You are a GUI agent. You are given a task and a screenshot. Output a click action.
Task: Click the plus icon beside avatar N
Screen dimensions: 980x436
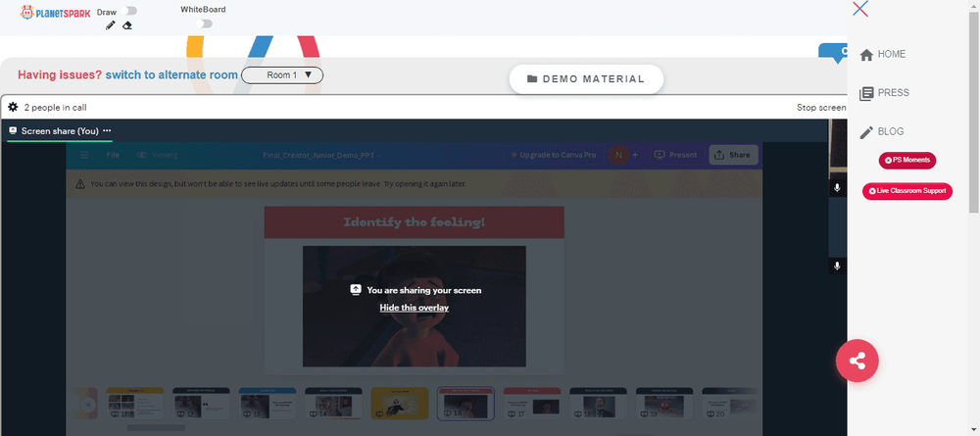tap(635, 155)
